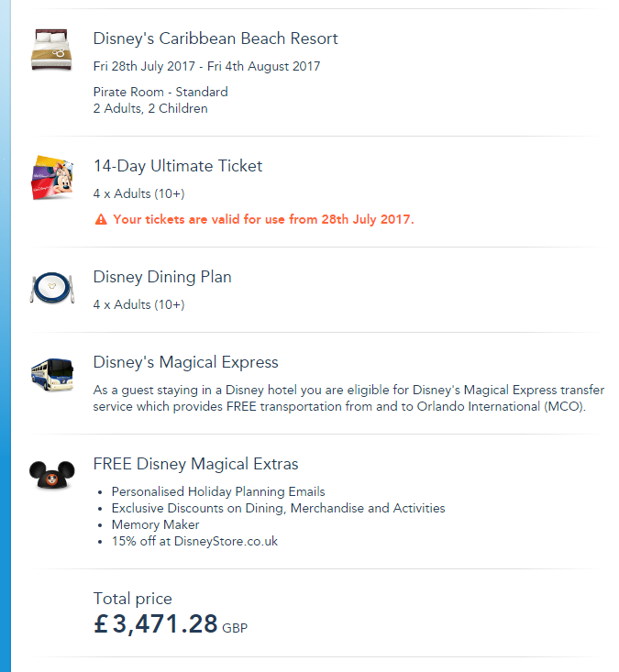
Task: Click the Exclusive Discounts on Dining item
Action: pos(278,508)
